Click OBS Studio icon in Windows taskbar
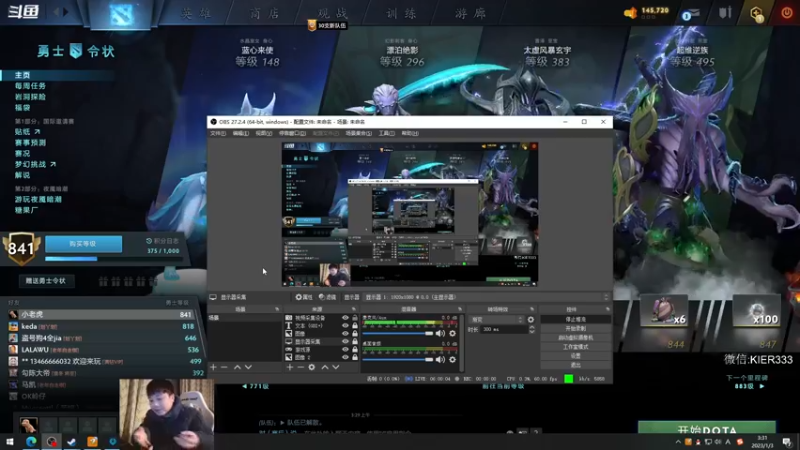The image size is (800, 450). point(52,441)
